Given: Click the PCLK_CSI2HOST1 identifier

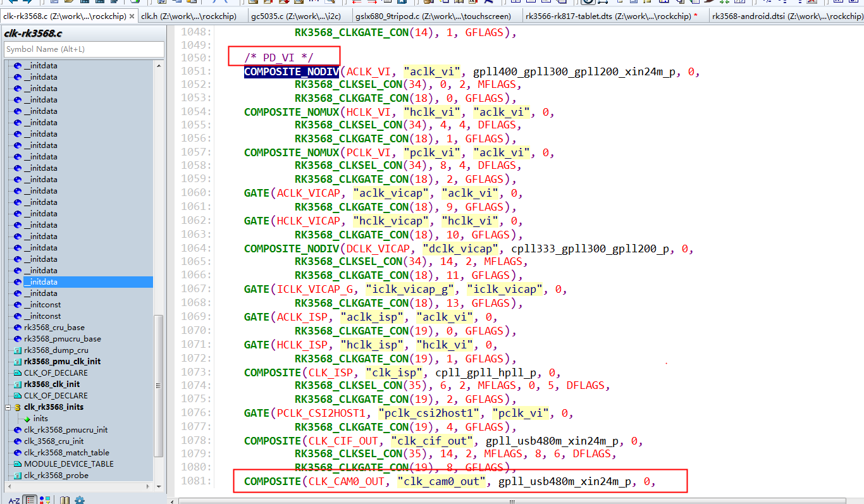Looking at the screenshot, I should click(x=324, y=414).
